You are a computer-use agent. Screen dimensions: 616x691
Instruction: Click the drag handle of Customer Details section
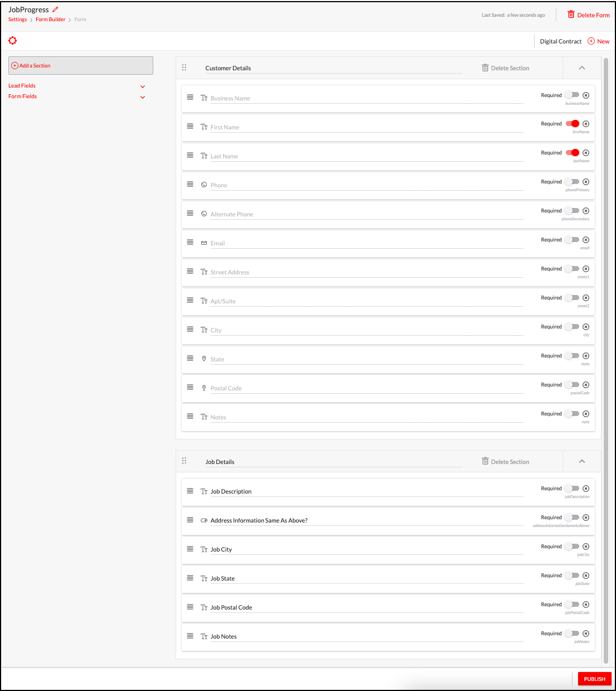[184, 67]
